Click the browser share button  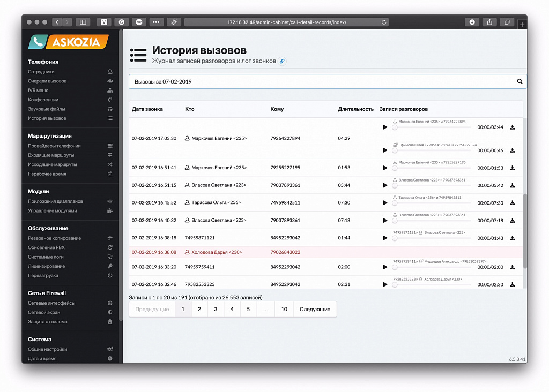[x=489, y=22]
